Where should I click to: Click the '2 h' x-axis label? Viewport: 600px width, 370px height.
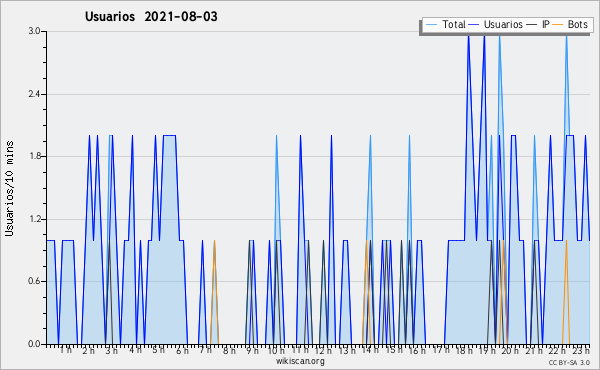tap(88, 351)
